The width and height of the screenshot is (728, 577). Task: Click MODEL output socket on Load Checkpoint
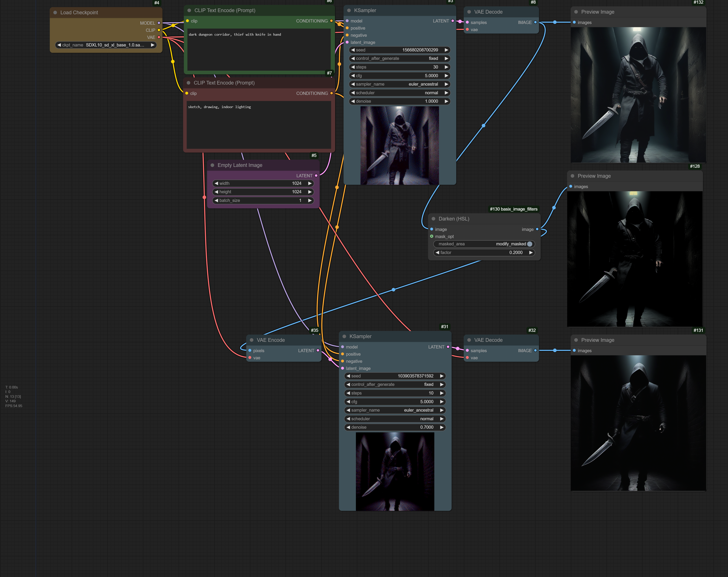(159, 23)
